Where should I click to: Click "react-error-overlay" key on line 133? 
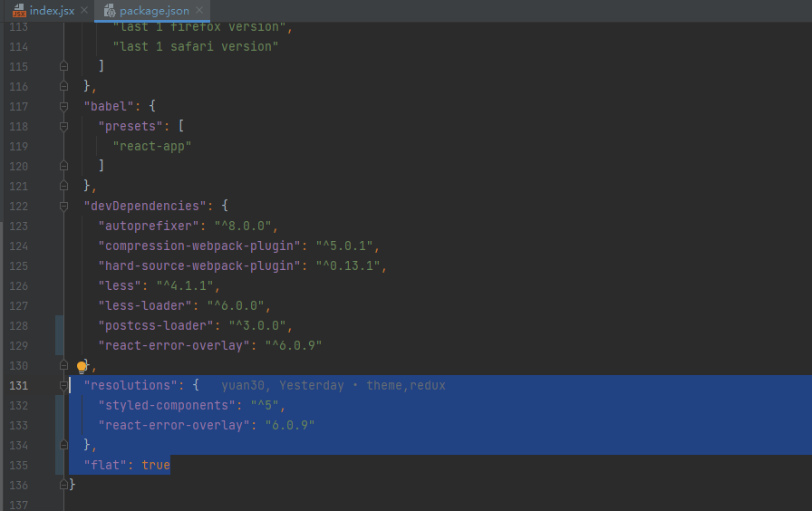[174, 426]
